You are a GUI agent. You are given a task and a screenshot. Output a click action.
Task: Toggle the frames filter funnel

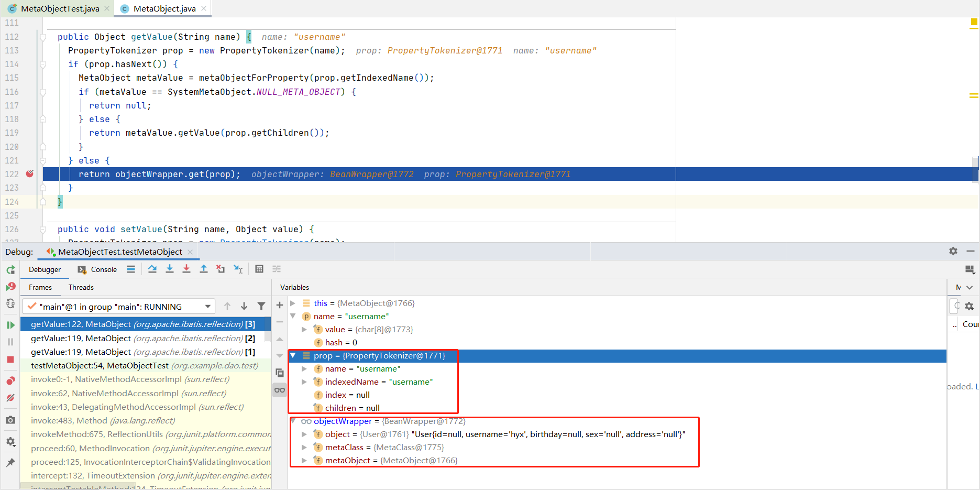click(261, 307)
